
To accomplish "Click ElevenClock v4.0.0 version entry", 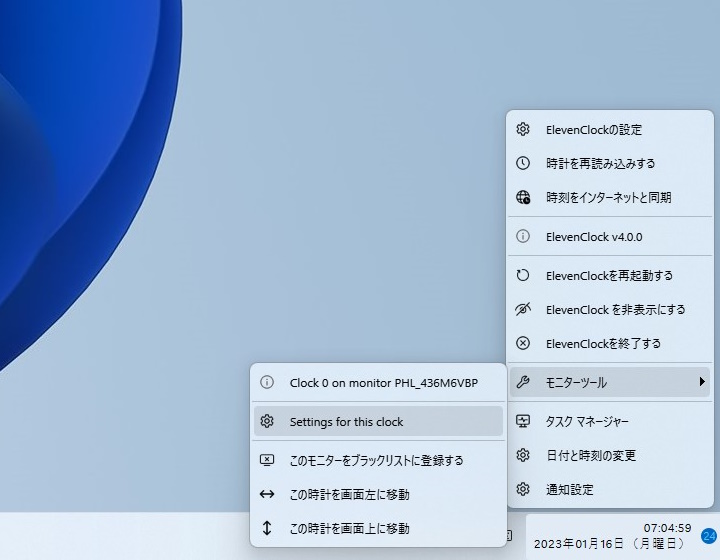I will pyautogui.click(x=610, y=237).
